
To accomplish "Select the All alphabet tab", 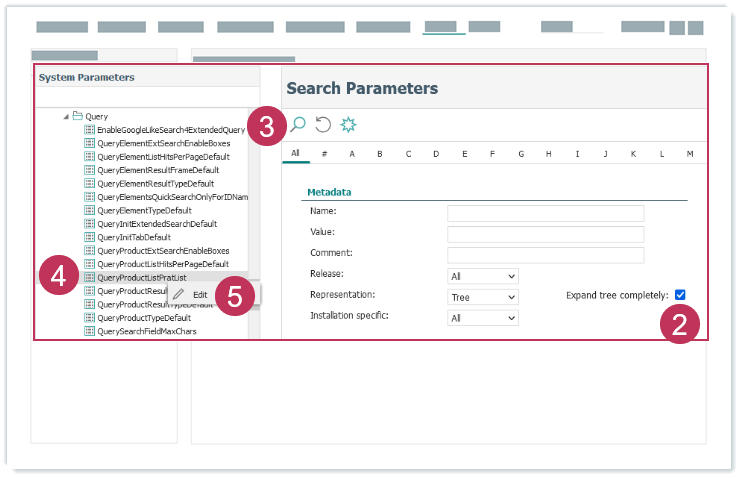I will pyautogui.click(x=295, y=154).
